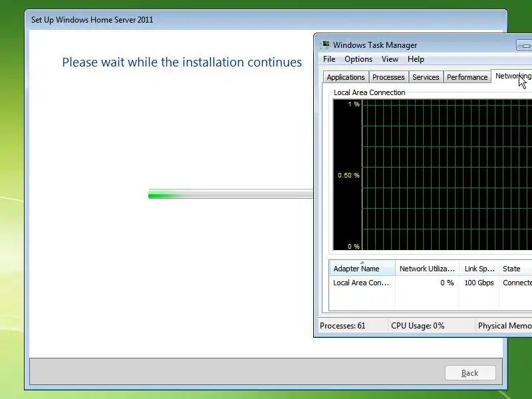The height and width of the screenshot is (399, 532).
Task: Switch to the Performance tab
Action: (467, 77)
